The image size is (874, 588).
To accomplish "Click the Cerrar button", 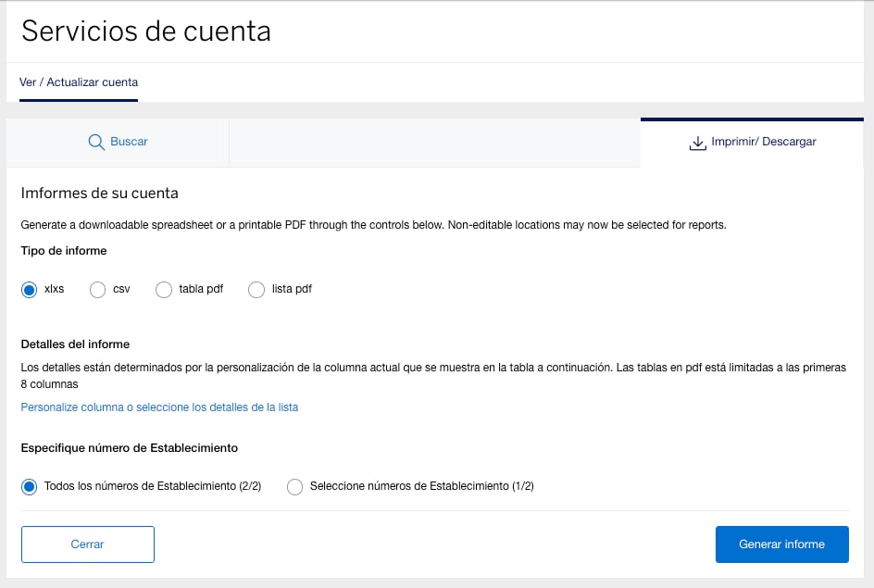I will tap(87, 544).
